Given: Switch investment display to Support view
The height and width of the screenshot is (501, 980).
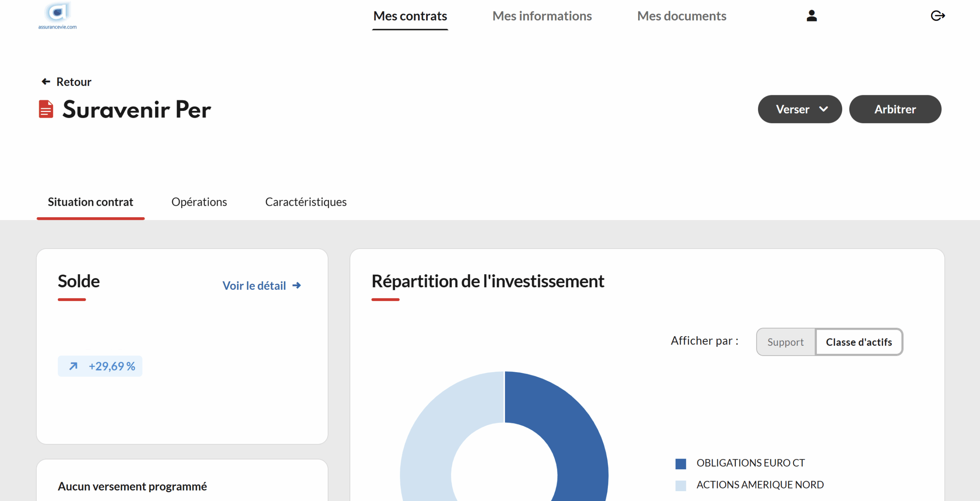Looking at the screenshot, I should click(785, 342).
